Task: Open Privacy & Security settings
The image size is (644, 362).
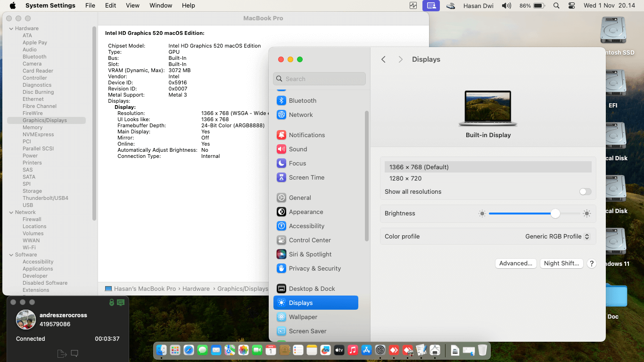Action: pos(314,268)
